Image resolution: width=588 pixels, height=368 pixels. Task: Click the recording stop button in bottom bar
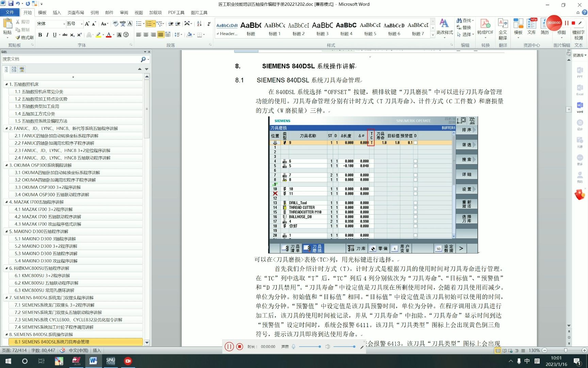240,347
